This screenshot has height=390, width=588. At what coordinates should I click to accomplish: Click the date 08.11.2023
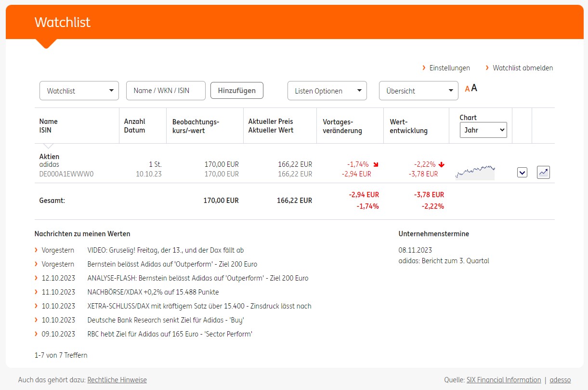point(415,250)
